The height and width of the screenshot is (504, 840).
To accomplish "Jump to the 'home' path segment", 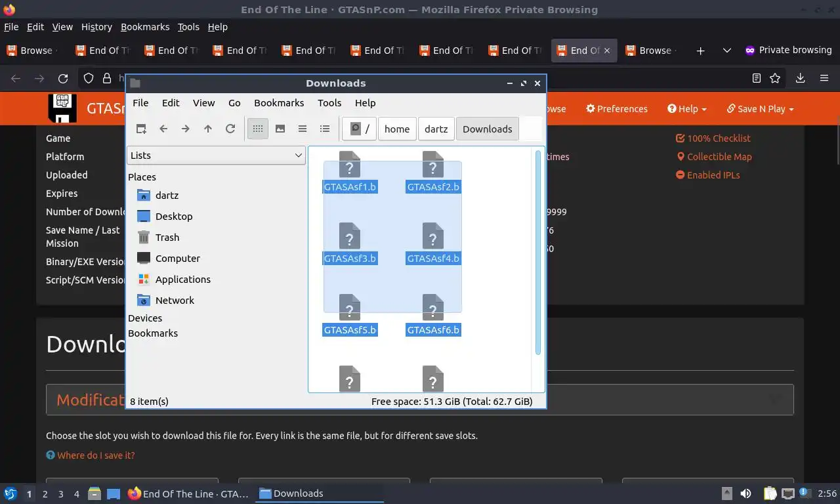I will [397, 129].
